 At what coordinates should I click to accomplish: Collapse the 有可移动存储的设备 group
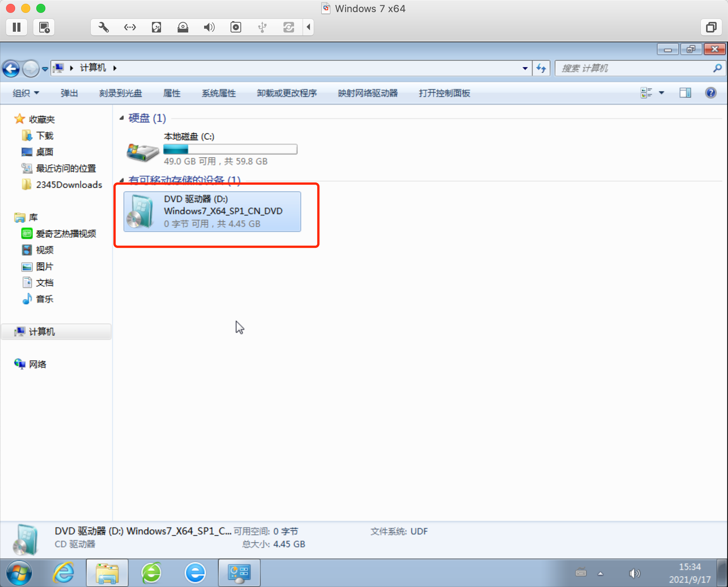coord(122,180)
